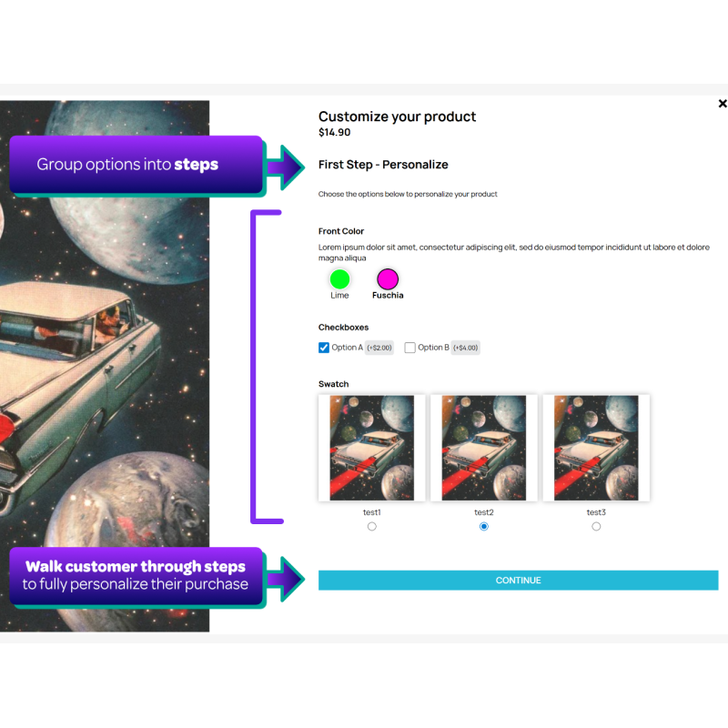728x728 pixels.
Task: Click the 'First Step - Personalize' heading
Action: (x=383, y=165)
